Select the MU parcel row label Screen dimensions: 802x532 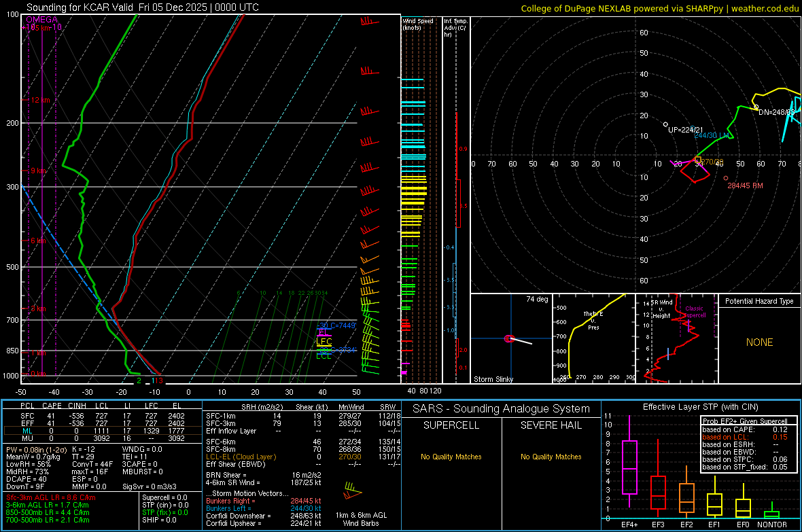coord(27,438)
